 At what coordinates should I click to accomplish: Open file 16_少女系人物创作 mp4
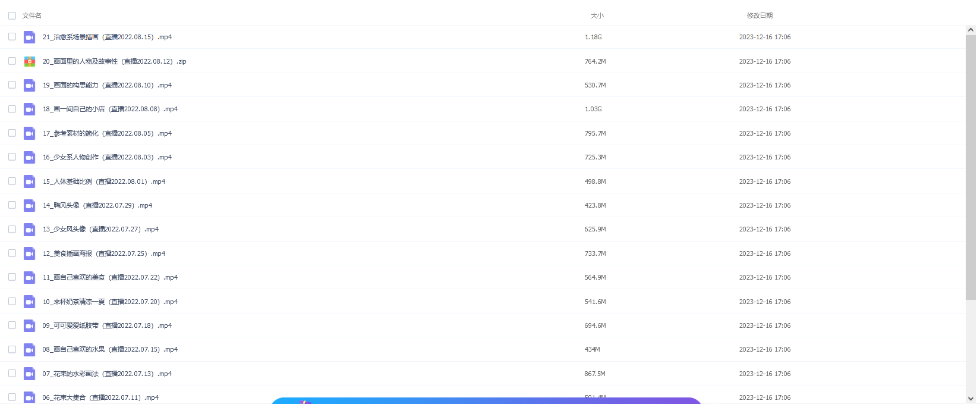click(x=107, y=158)
